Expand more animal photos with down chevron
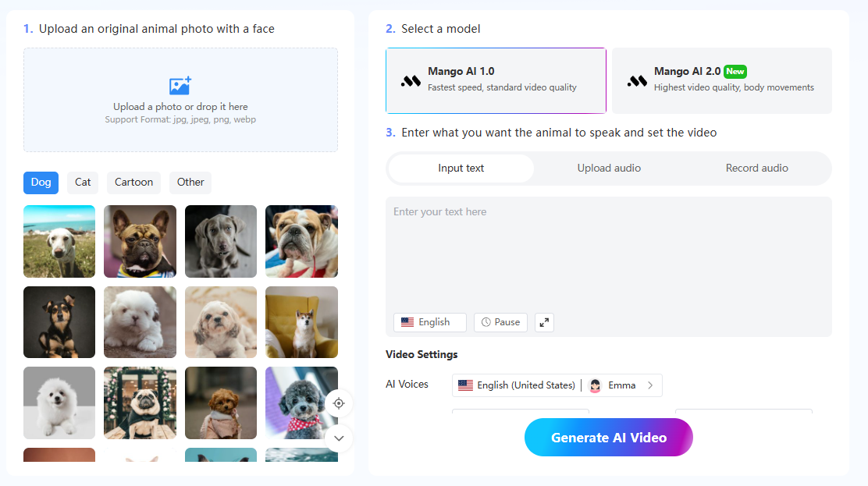Viewport: 868px width, 486px height. click(339, 438)
